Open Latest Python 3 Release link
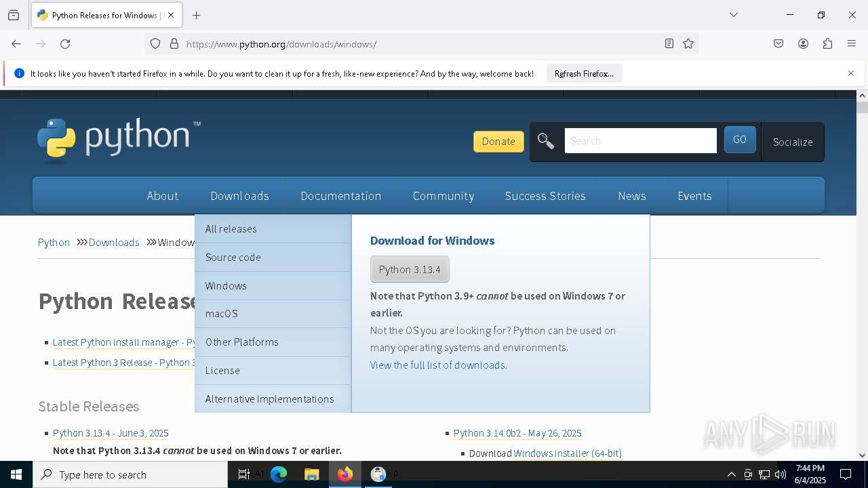 (x=123, y=363)
